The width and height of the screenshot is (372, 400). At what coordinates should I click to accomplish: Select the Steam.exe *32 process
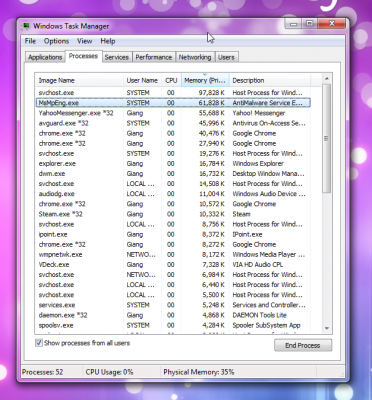[173, 214]
